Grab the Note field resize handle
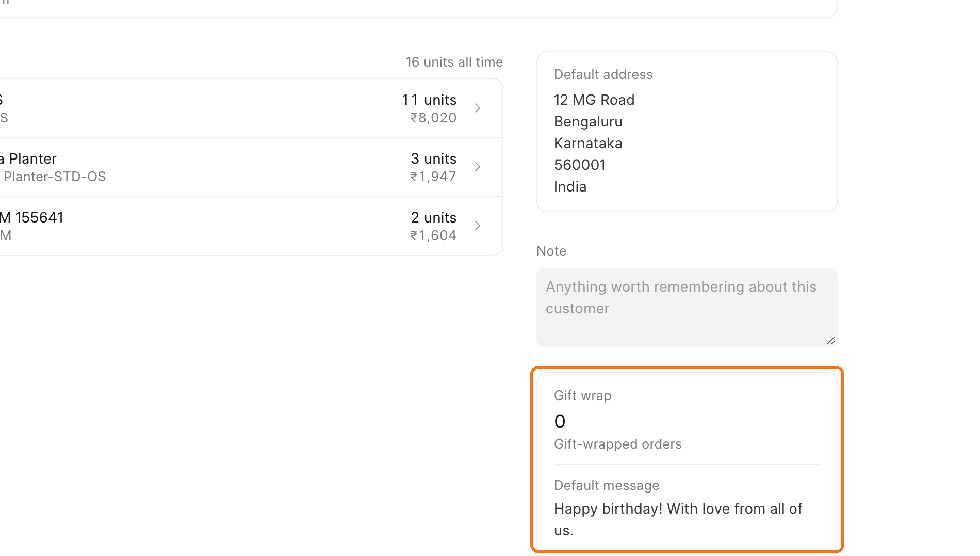 click(831, 341)
